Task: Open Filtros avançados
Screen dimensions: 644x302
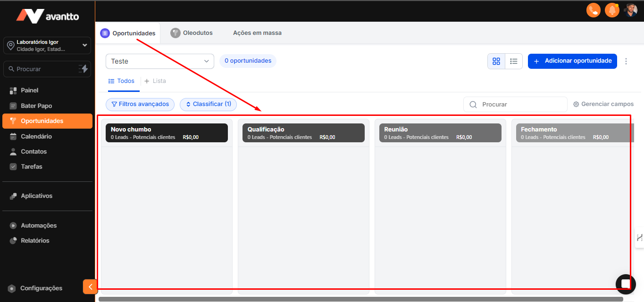Action: point(140,104)
